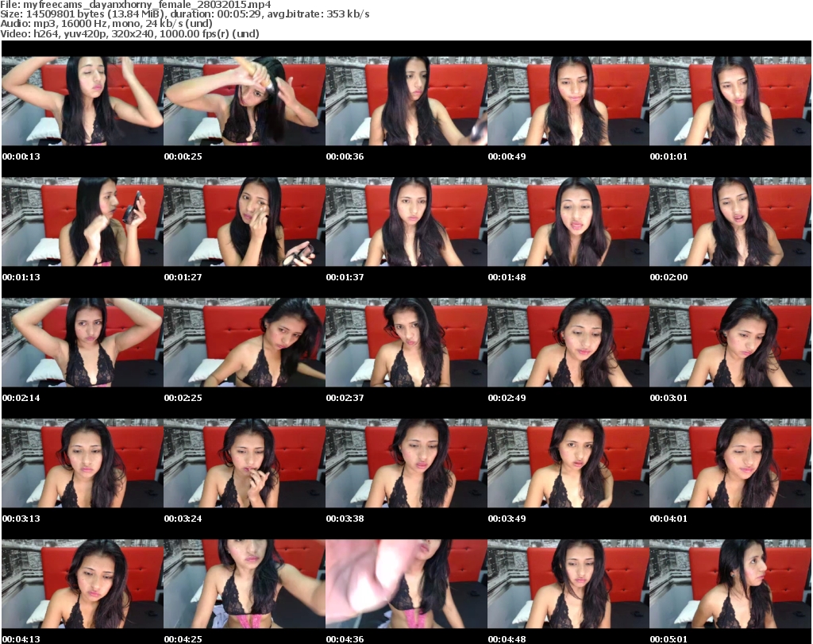The height and width of the screenshot is (644, 813).
Task: Choose the preview frame for 00:02:49
Action: click(x=568, y=342)
